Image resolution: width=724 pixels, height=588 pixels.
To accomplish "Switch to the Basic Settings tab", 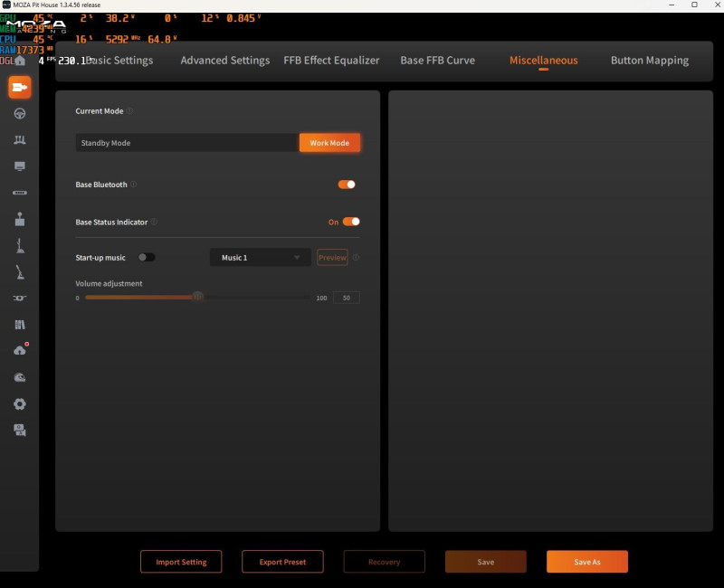I will (121, 61).
